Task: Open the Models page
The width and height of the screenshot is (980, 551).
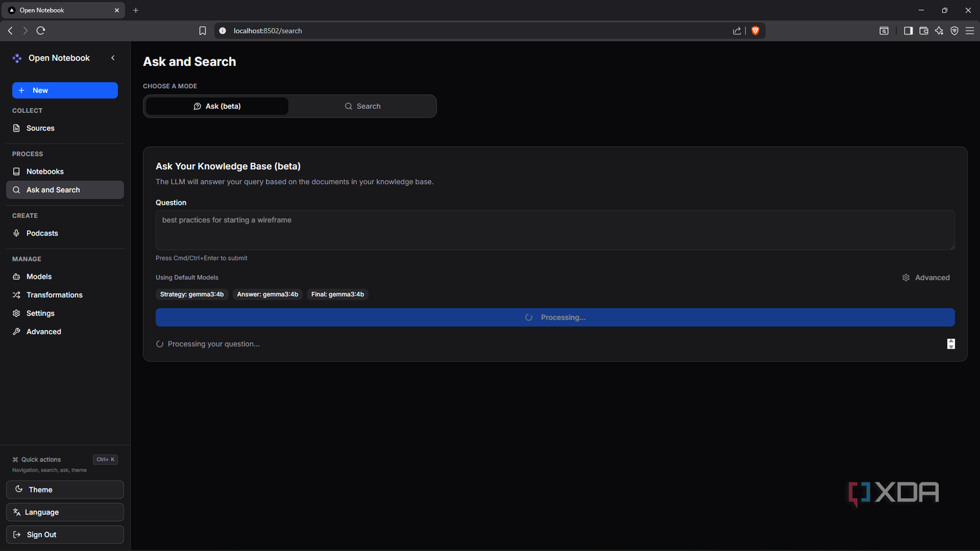Action: (x=65, y=277)
